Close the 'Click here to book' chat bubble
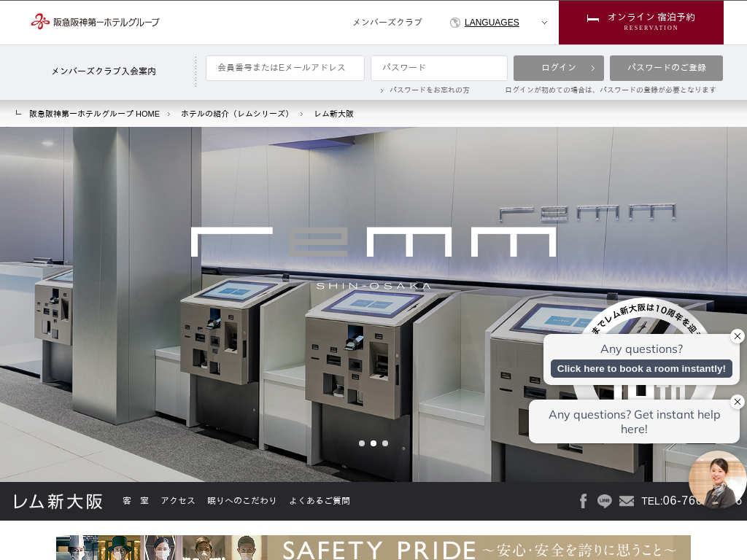This screenshot has width=747, height=560. tap(738, 336)
